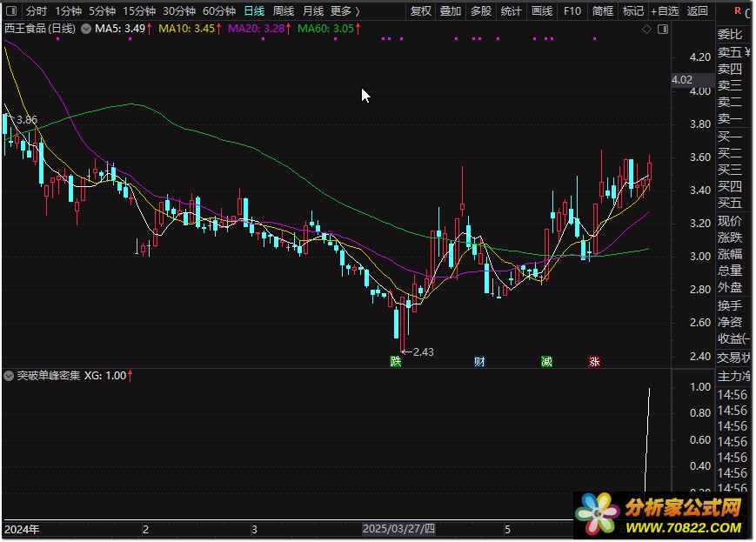The height and width of the screenshot is (542, 756).
Task: Open the 多股 multi-stock view
Action: pyautogui.click(x=481, y=10)
